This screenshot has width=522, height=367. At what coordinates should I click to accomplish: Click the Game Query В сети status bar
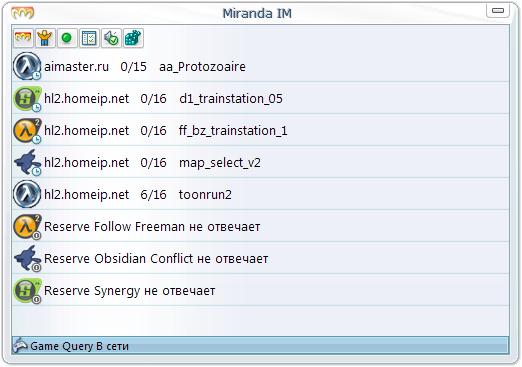click(260, 346)
